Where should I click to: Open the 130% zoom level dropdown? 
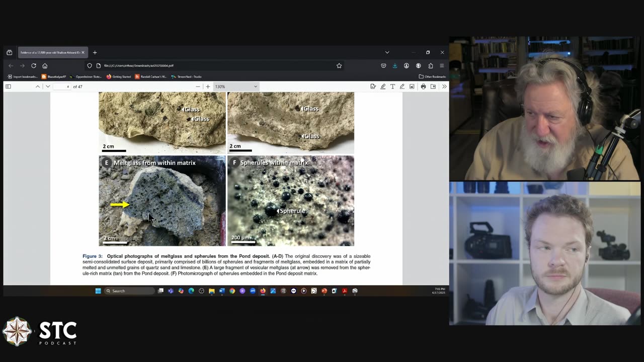tap(236, 86)
